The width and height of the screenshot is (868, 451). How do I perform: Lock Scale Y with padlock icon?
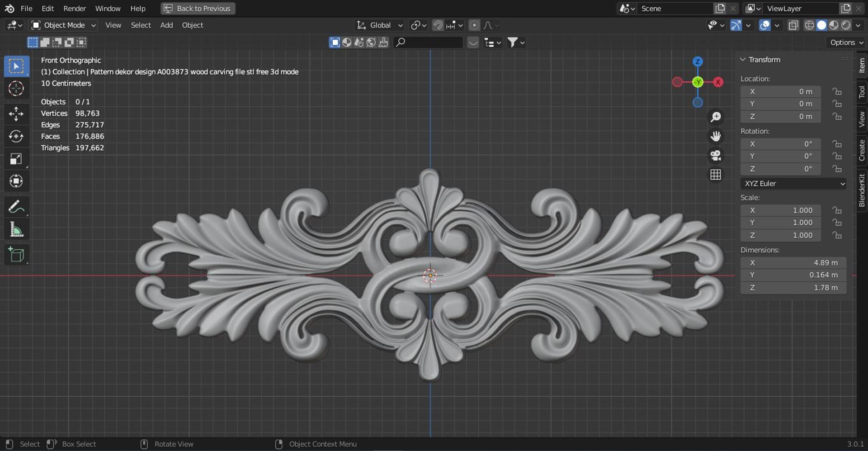tap(837, 223)
